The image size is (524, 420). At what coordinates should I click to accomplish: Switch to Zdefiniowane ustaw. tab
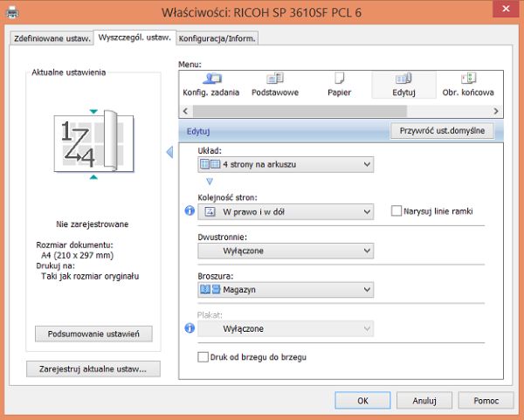point(52,38)
